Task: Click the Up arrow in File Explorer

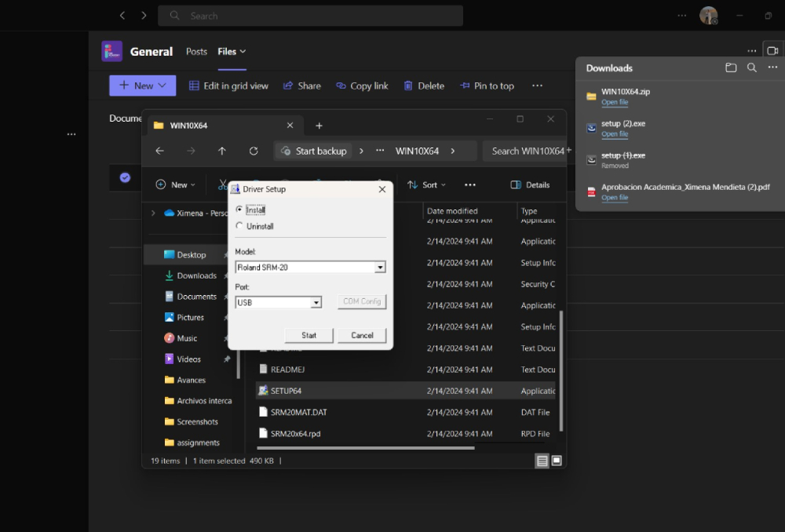Action: click(222, 151)
